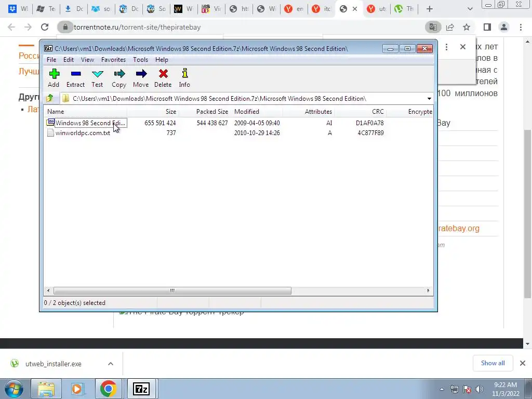Click the red Delete icon
The height and width of the screenshot is (399, 532).
163,78
